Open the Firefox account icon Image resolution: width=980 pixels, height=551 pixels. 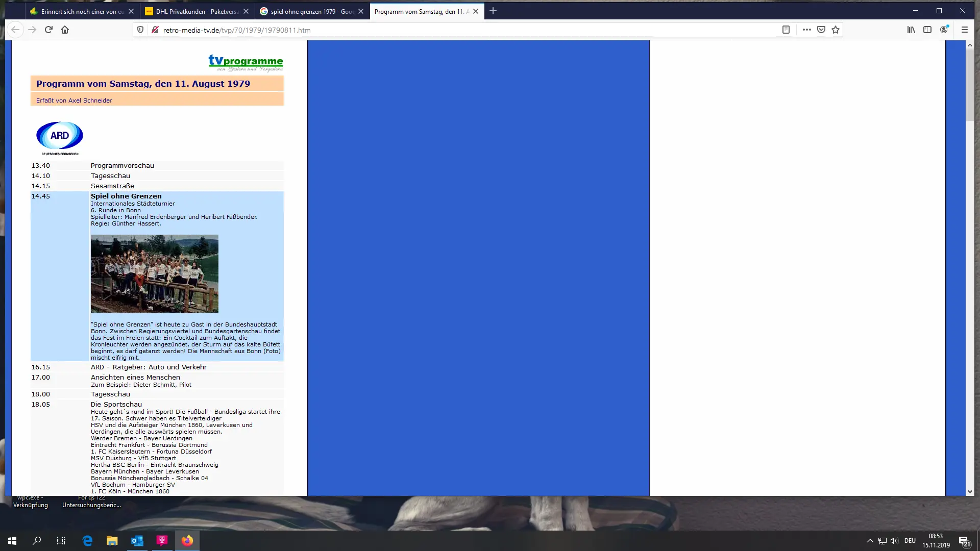944,30
